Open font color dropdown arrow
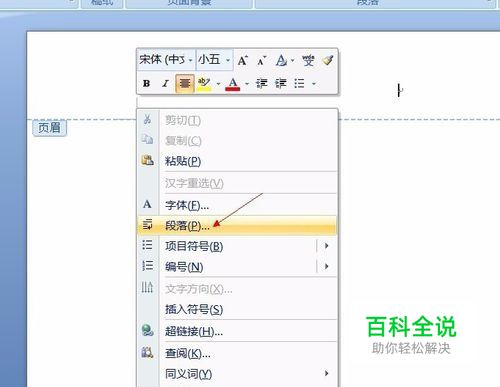This screenshot has height=387, width=500. click(x=247, y=84)
